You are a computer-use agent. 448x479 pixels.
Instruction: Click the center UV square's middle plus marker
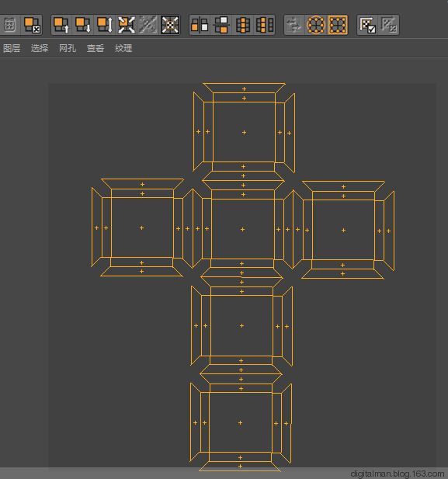point(243,229)
